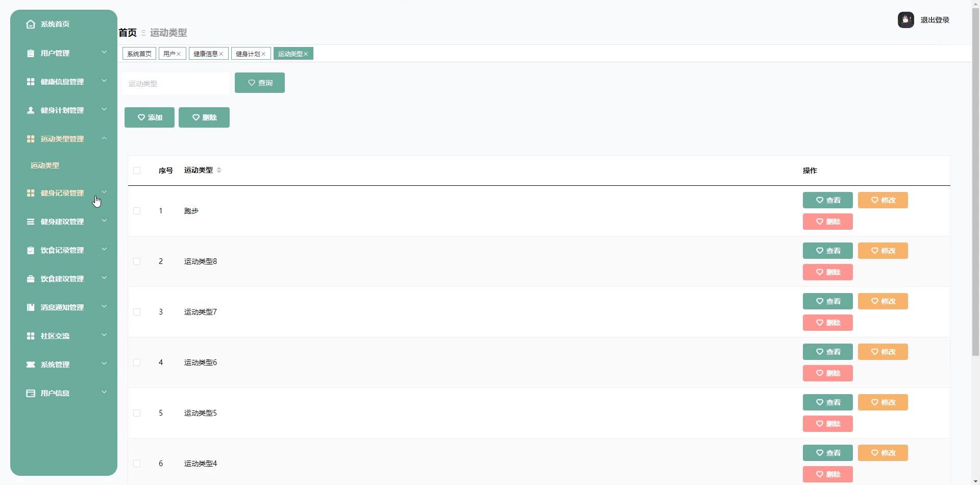Screen dimensions: 980x485
Task: Expand the 健康信息管理 sidebar menu
Action: point(104,81)
